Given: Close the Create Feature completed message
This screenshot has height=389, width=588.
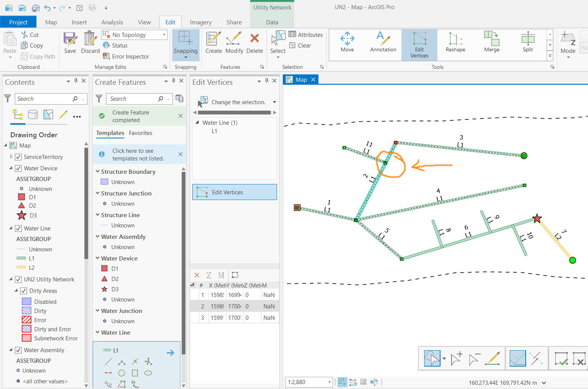Looking at the screenshot, I should (x=181, y=116).
